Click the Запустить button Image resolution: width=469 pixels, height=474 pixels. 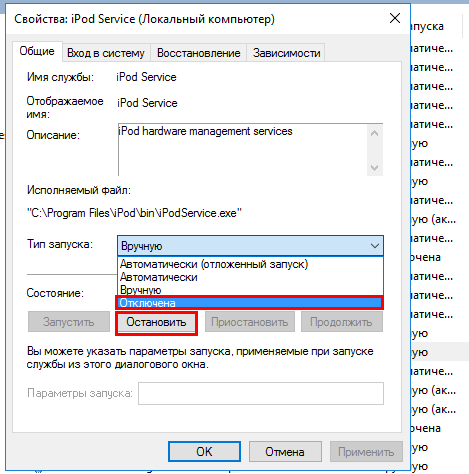click(69, 322)
